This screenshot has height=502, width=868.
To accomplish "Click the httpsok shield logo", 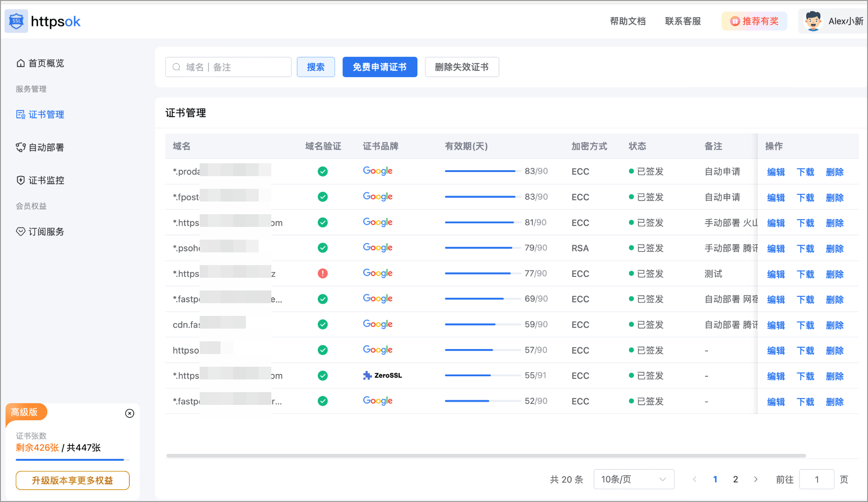I will (16, 21).
